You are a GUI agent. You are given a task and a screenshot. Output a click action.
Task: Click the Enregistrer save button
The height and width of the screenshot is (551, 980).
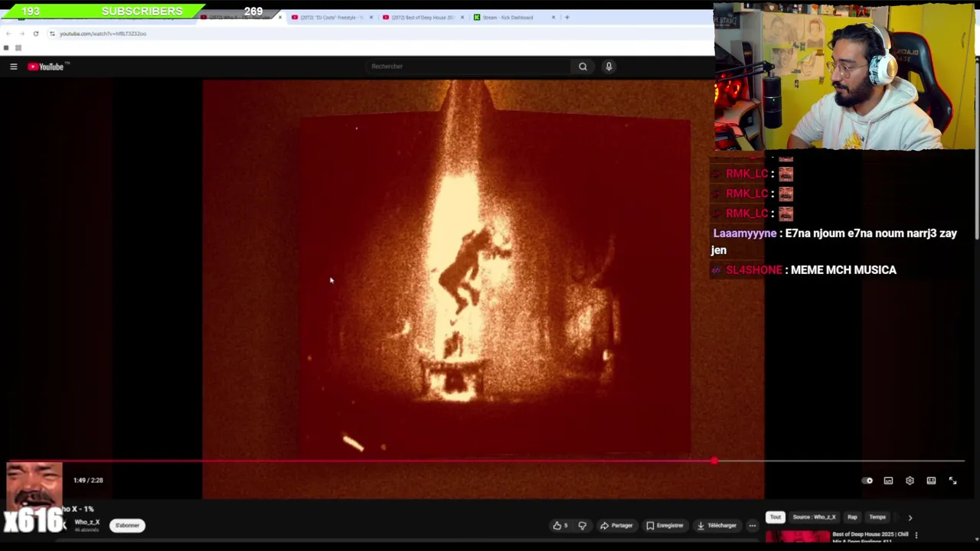664,526
